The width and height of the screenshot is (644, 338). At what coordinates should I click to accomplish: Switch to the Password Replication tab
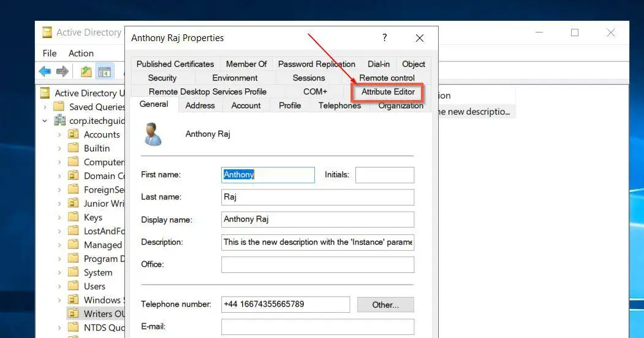coord(316,64)
